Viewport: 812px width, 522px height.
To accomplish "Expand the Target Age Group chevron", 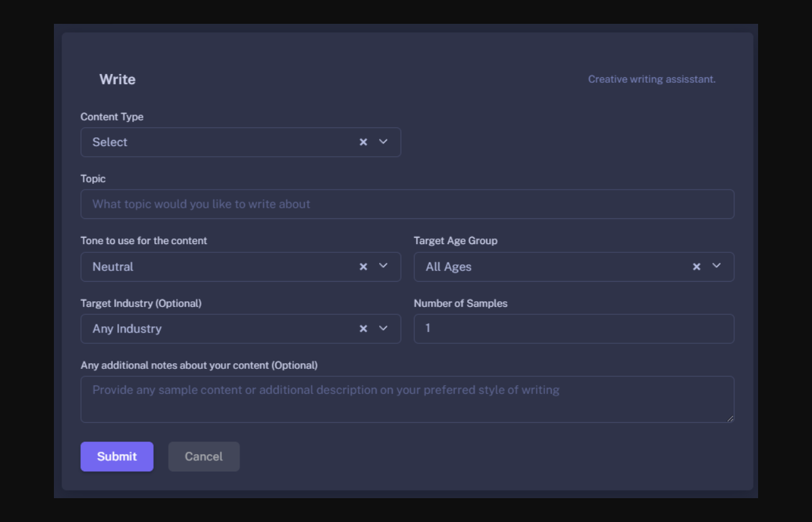I will click(717, 266).
